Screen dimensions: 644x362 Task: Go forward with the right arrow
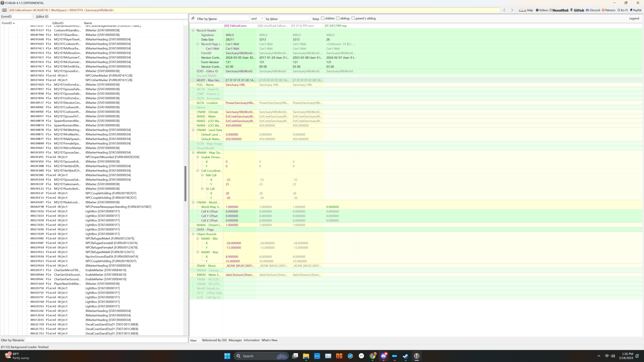(x=512, y=10)
